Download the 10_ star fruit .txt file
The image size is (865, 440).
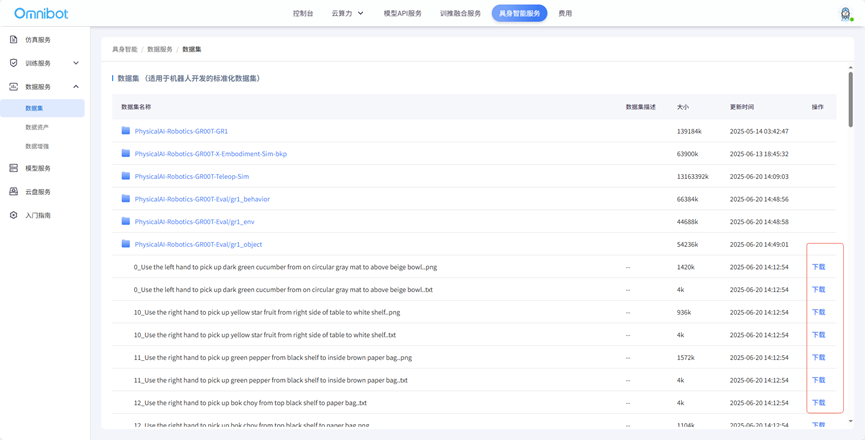pyautogui.click(x=818, y=335)
